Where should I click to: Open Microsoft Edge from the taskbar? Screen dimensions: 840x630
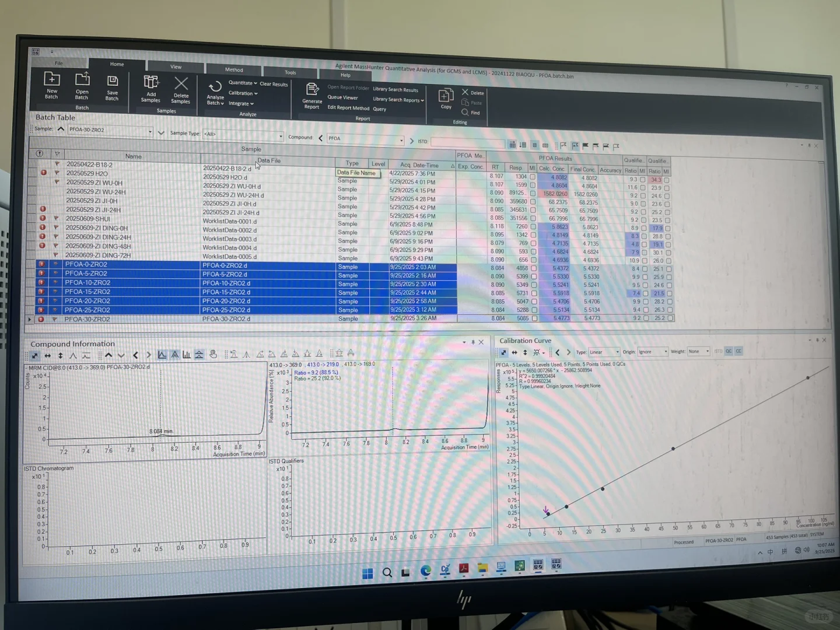(426, 570)
